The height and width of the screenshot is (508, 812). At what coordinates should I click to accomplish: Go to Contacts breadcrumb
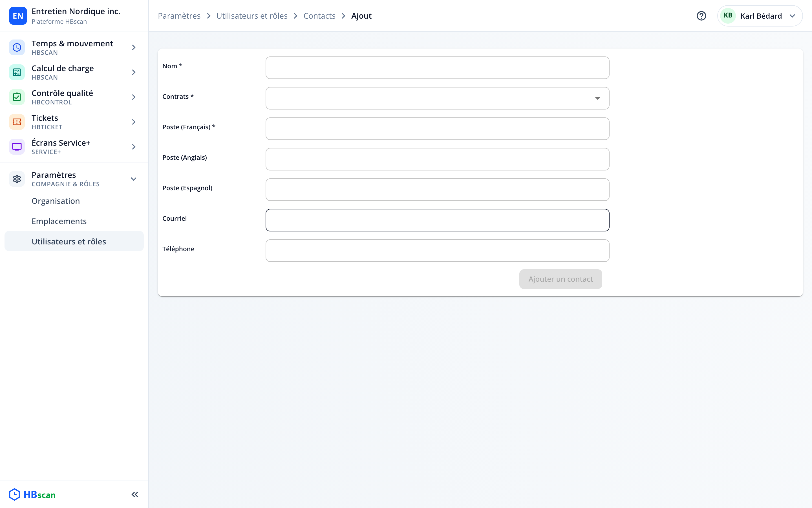[319, 16]
